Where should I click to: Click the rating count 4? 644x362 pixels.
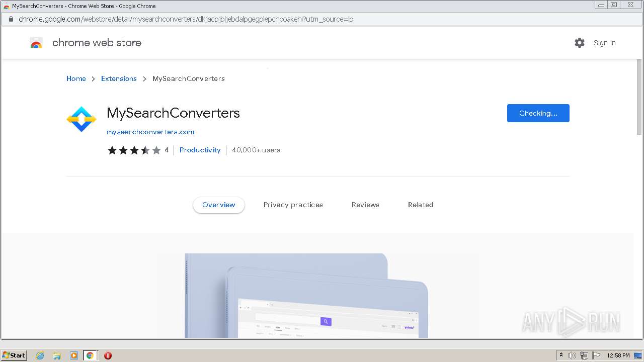point(167,150)
